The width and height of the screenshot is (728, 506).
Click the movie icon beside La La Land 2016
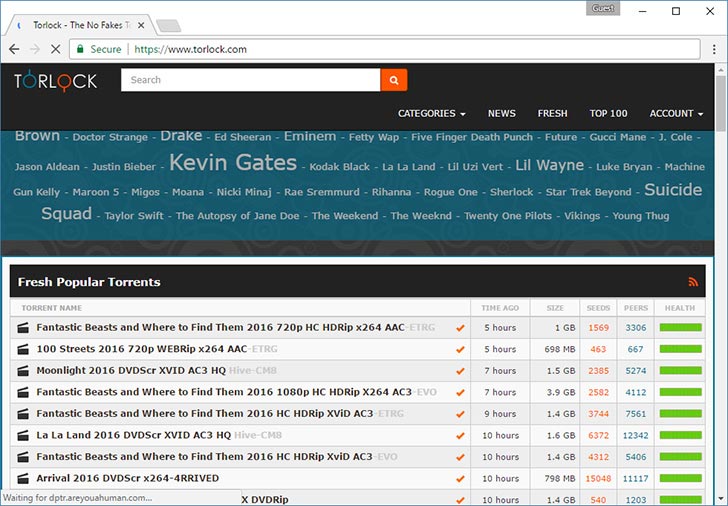23,435
